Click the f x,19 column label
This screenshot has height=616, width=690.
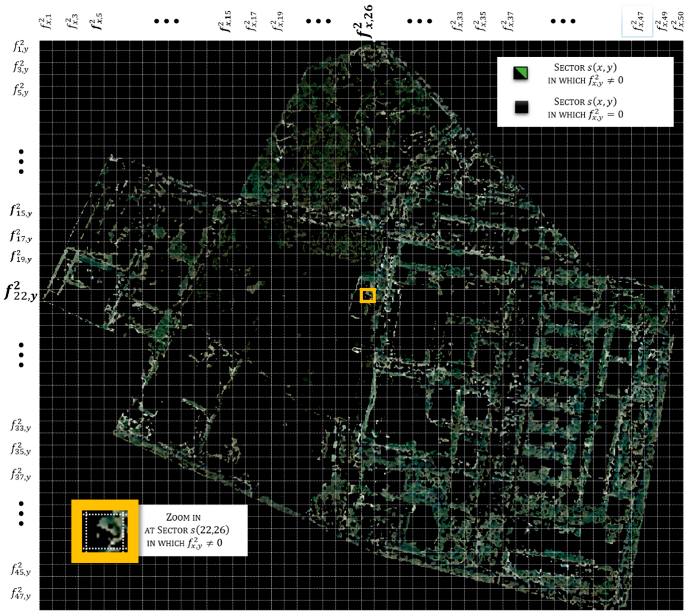(277, 21)
